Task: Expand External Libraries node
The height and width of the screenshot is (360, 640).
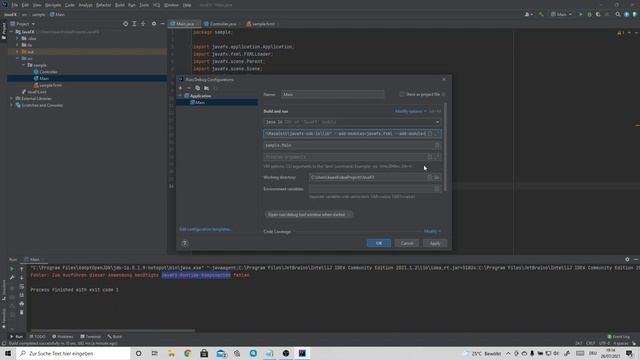Action: pos(11,98)
